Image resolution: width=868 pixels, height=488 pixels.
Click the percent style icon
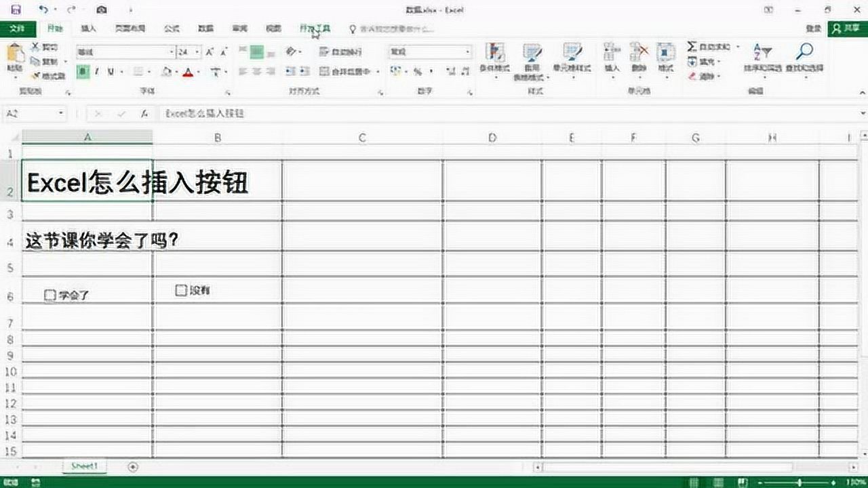[x=418, y=71]
